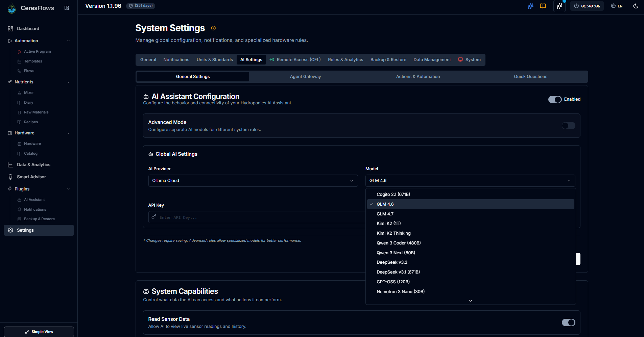Open Recipes in sidebar
This screenshot has height=337, width=644.
[x=31, y=122]
